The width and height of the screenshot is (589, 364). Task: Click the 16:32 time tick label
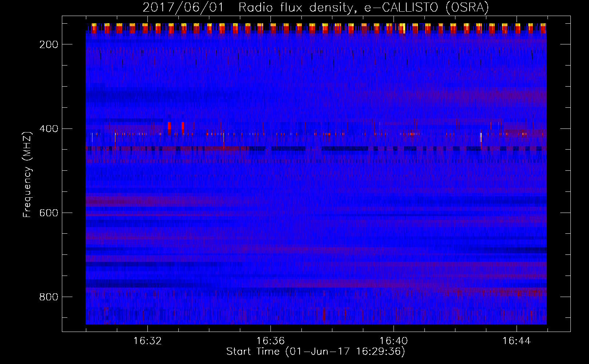tap(147, 341)
